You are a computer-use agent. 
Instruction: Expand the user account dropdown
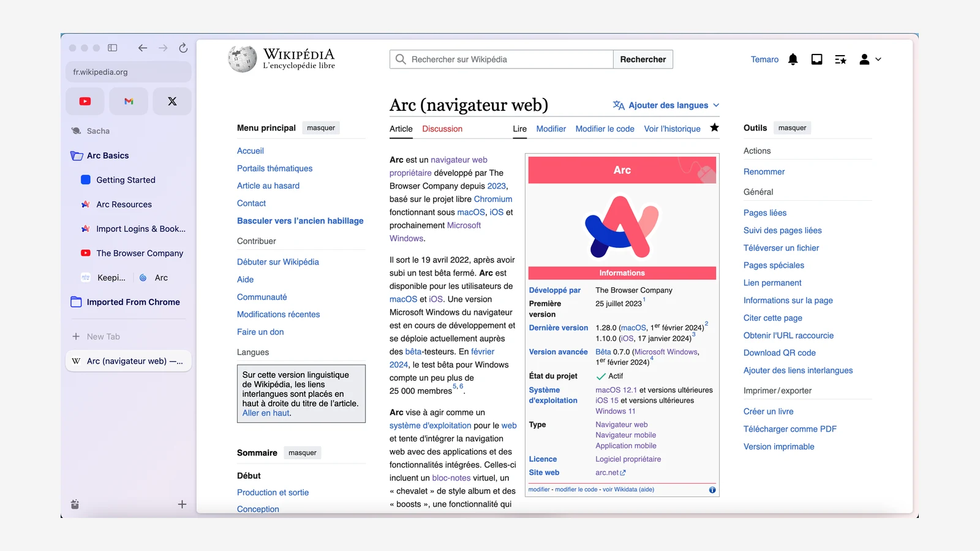(870, 59)
